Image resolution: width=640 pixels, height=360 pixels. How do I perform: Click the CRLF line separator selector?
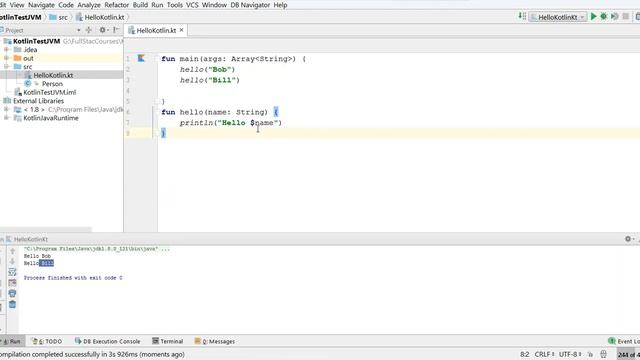point(544,354)
